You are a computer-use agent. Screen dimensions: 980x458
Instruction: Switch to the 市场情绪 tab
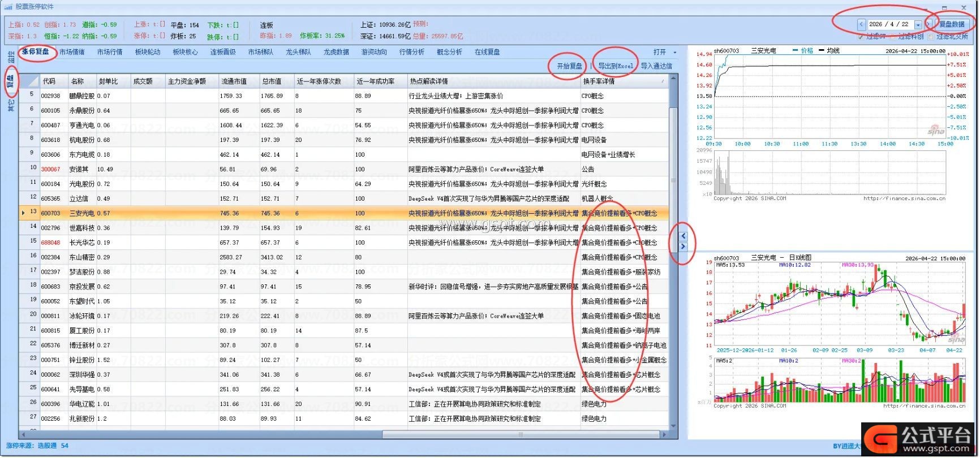click(72, 52)
